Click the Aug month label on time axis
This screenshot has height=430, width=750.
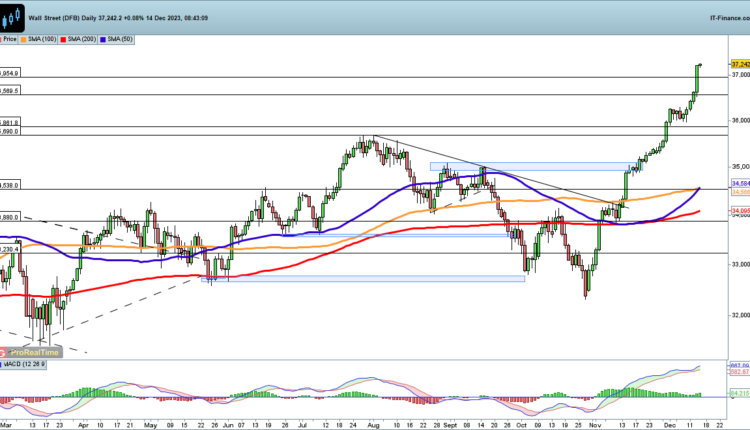pos(373,425)
